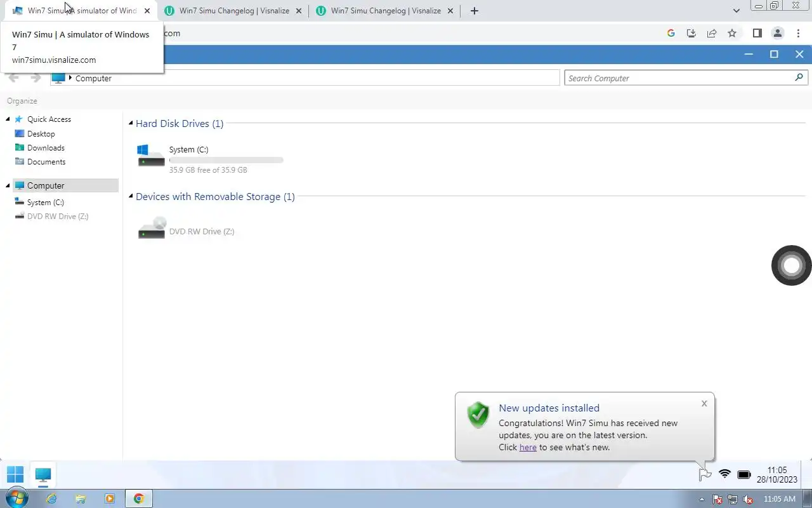This screenshot has height=508, width=812.
Task: Select Desktop in Quick Access
Action: click(x=41, y=134)
